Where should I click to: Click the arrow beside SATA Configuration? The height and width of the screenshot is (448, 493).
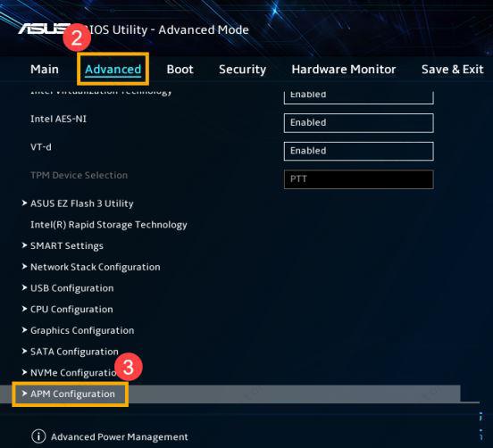pos(24,351)
